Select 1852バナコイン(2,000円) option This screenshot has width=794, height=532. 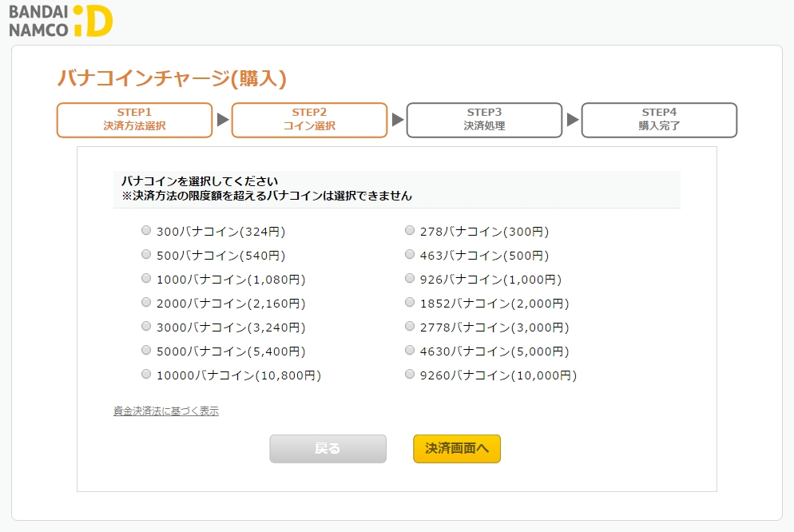point(410,303)
